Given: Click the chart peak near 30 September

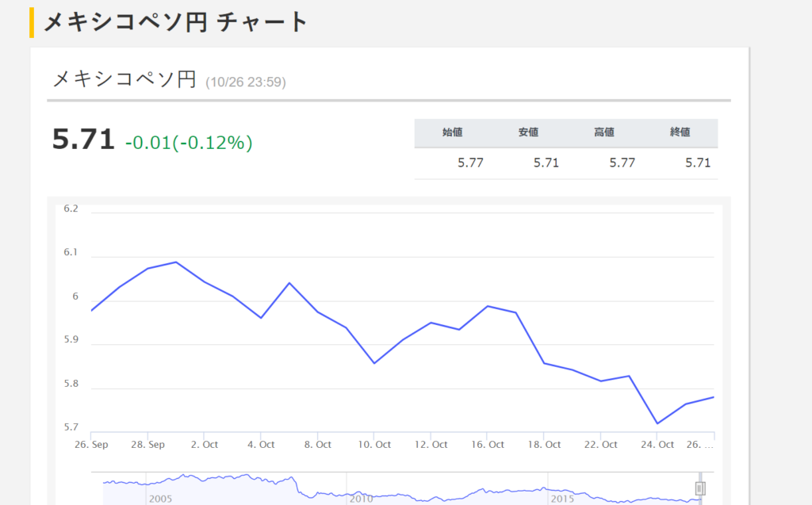Looking at the screenshot, I should [x=176, y=262].
